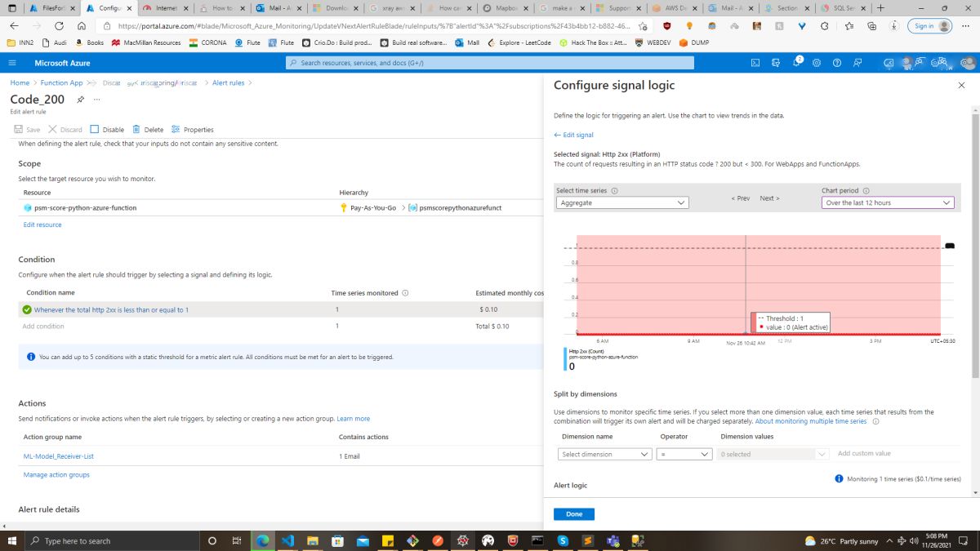Click Prev chart navigation

[741, 198]
